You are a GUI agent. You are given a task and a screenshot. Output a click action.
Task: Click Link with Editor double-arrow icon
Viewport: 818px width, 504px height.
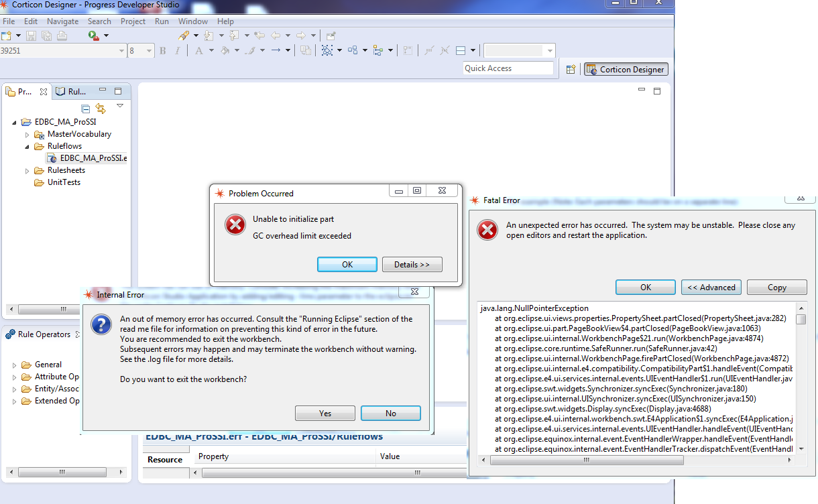[x=101, y=109]
